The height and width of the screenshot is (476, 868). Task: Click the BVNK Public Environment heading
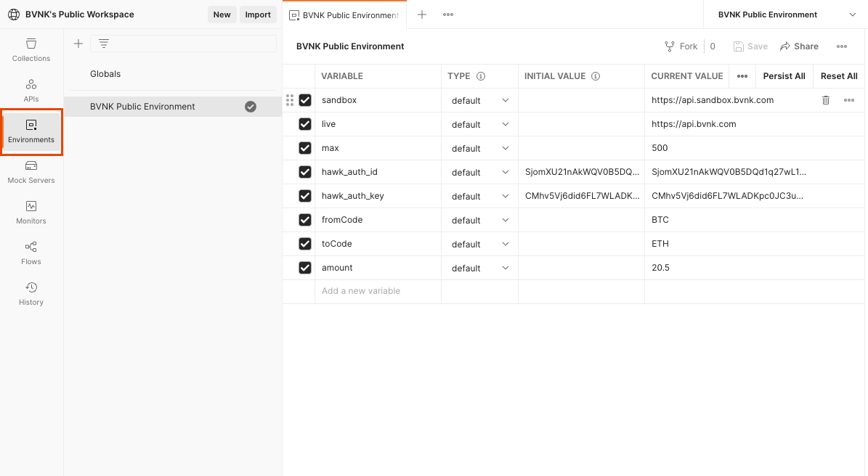pyautogui.click(x=350, y=46)
